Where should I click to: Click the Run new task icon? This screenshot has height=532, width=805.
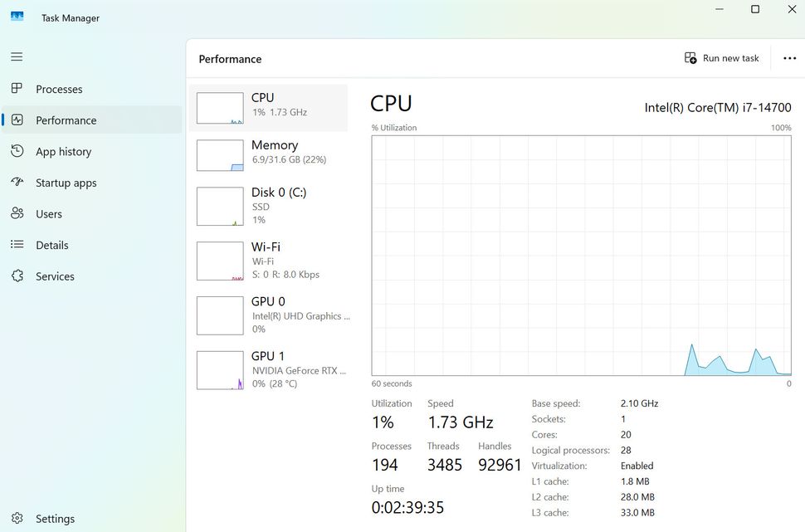[x=690, y=57]
